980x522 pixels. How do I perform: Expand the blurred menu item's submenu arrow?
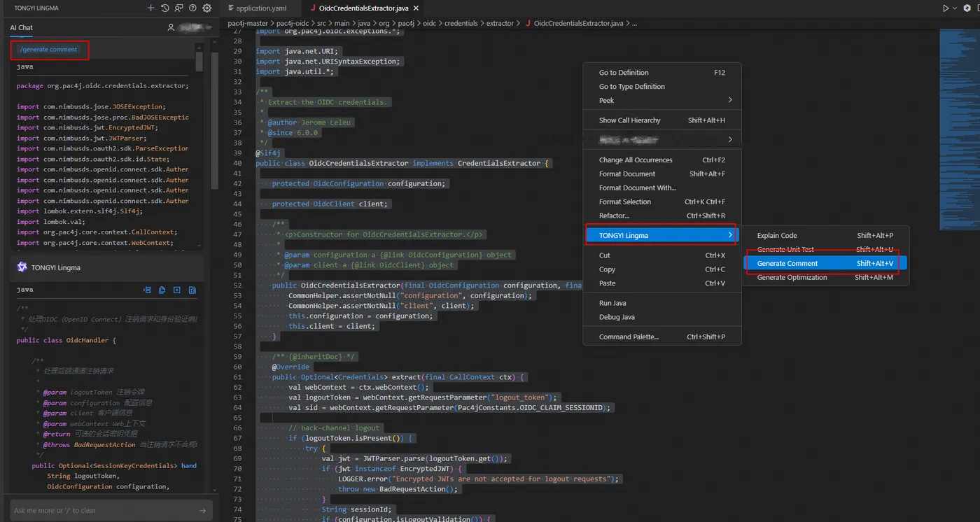(730, 140)
